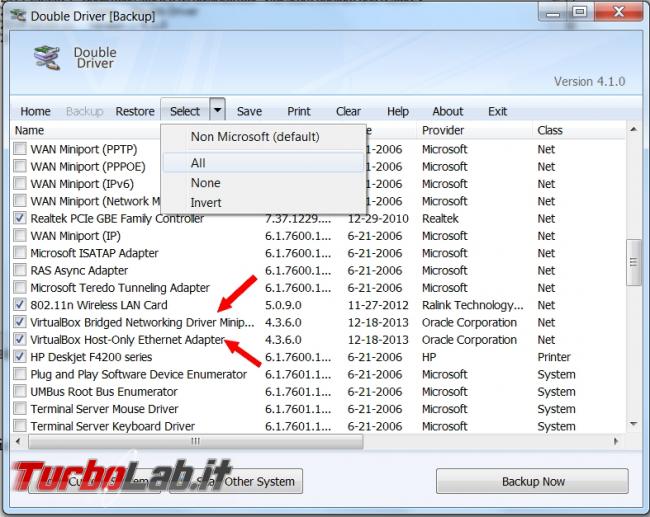Screen dimensions: 650x517
Task: Open About from the toolbar
Action: click(448, 111)
